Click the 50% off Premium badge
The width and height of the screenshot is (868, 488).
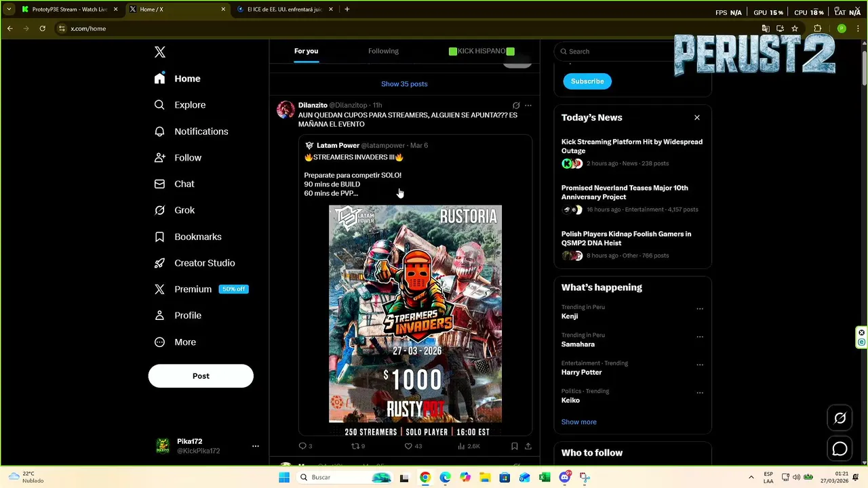coord(233,289)
